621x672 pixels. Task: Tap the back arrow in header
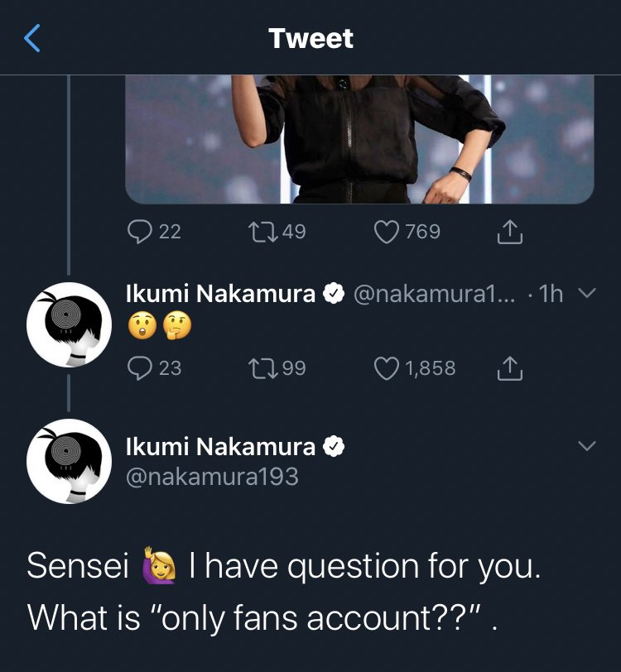coord(31,38)
